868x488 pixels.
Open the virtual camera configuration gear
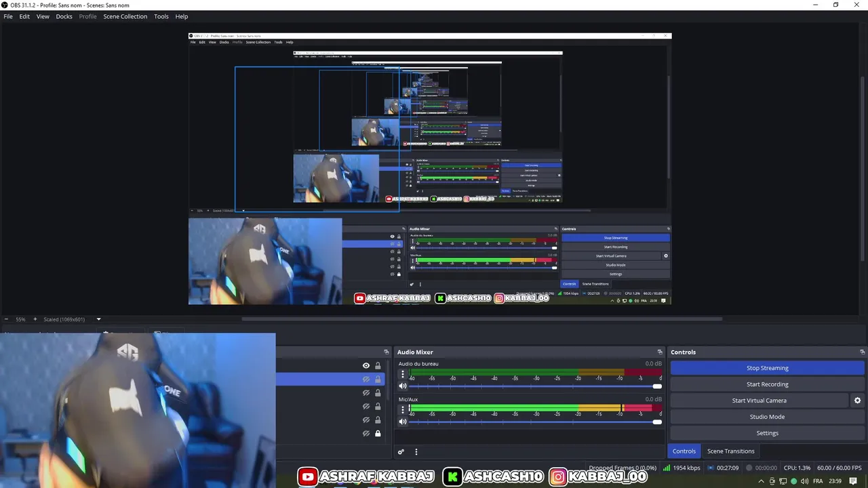click(x=857, y=401)
